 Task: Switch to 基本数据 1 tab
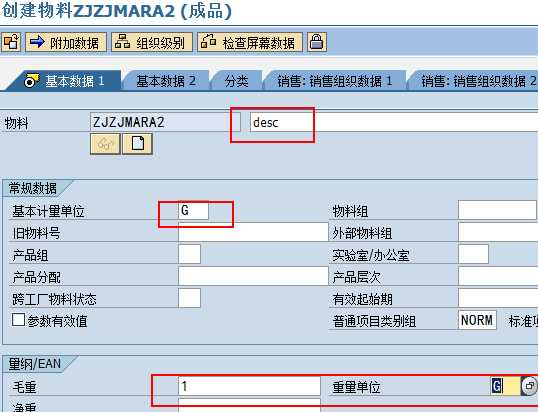65,81
